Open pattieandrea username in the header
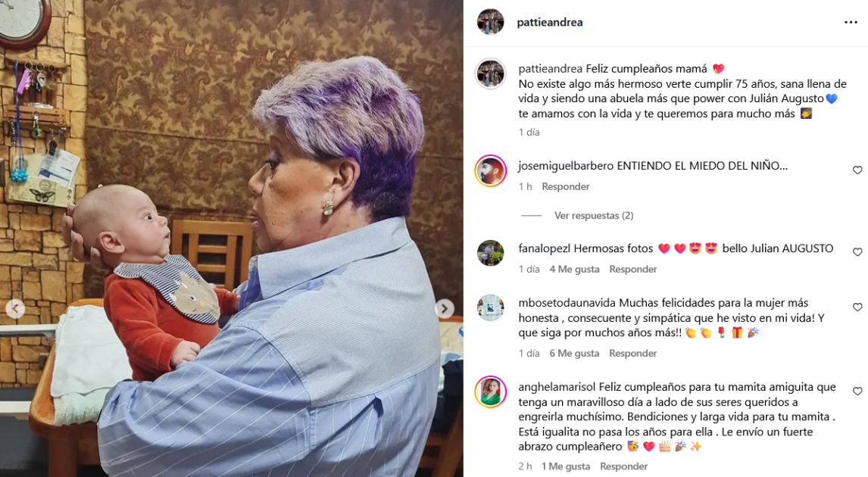Viewport: 868px width, 477px height. 550,22
